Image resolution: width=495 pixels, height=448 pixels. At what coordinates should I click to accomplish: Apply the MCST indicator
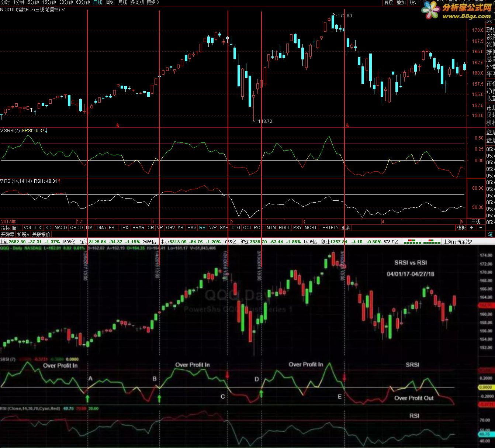(311, 228)
